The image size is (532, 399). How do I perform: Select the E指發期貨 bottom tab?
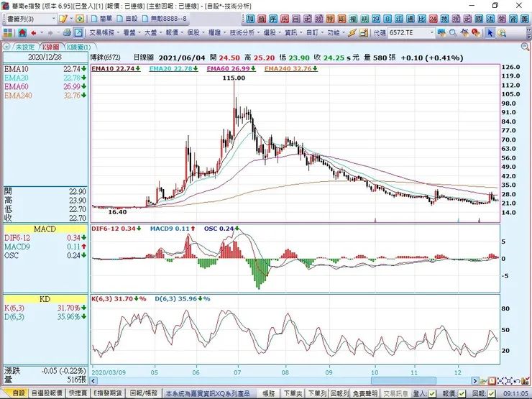(108, 393)
